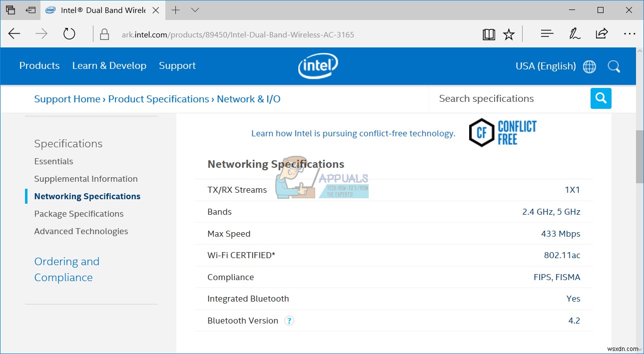Click the page vertical scrollbar thumb
This screenshot has width=644, height=354.
[640, 157]
